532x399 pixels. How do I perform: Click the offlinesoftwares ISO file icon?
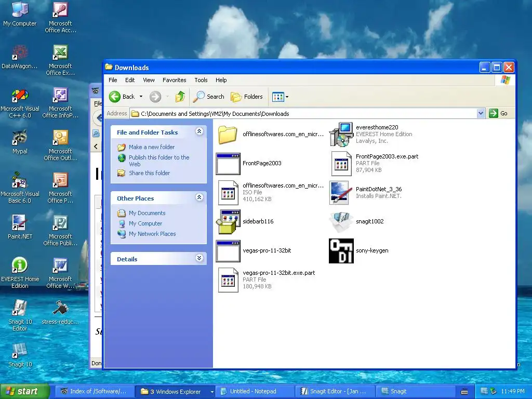[x=228, y=193]
